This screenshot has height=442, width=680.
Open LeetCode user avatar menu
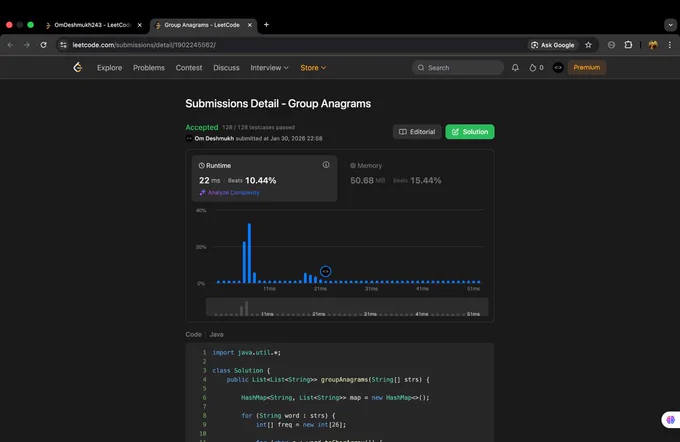click(558, 68)
